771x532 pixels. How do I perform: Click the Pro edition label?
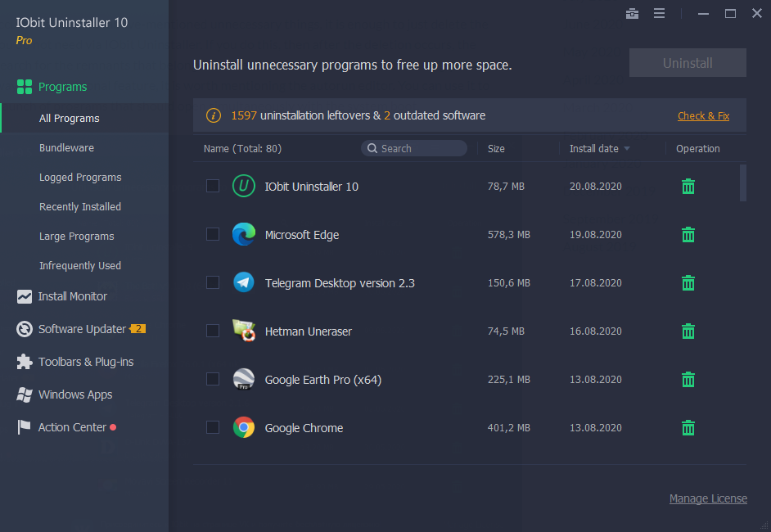pos(24,40)
